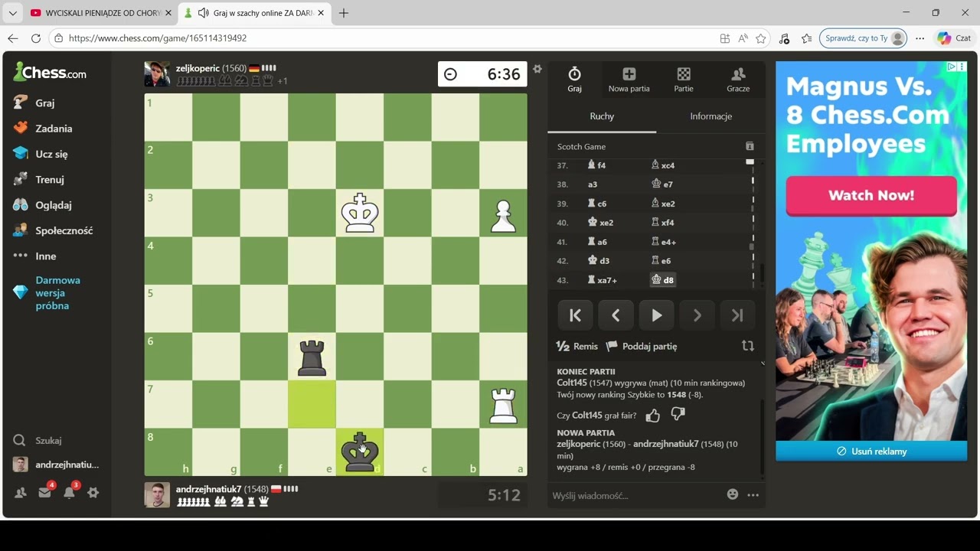
Task: Select move 40 Kxe2 in move list
Action: 600,223
